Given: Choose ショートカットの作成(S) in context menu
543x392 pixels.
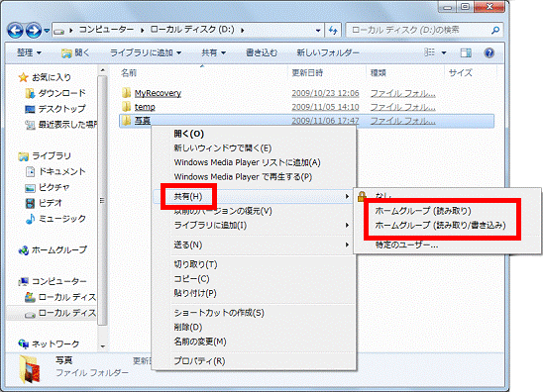Looking at the screenshot, I should pos(255,313).
